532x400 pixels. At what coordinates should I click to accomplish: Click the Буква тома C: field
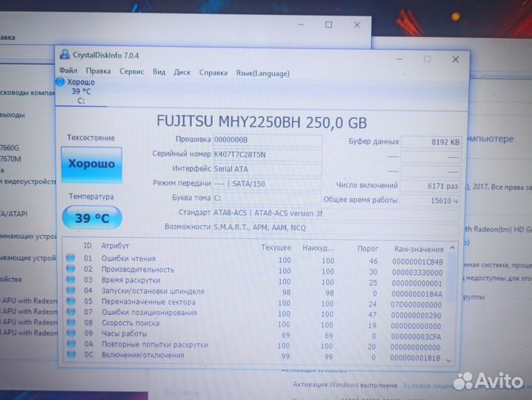pyautogui.click(x=267, y=198)
